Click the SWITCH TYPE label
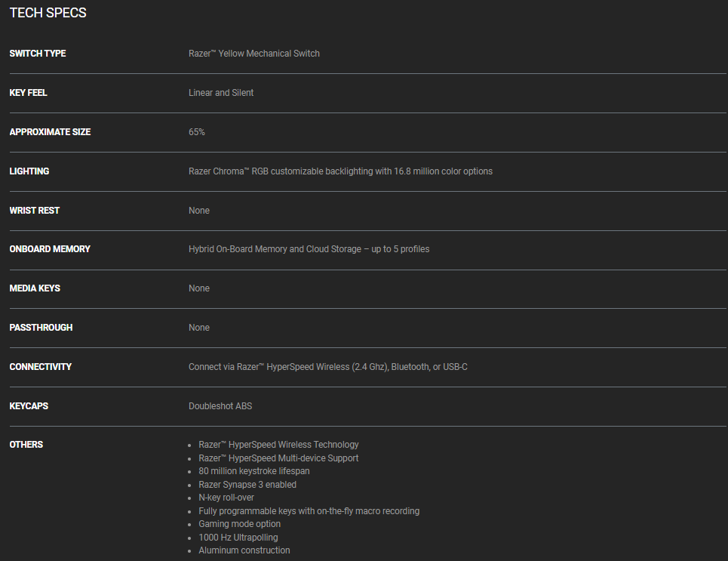 pyautogui.click(x=38, y=54)
